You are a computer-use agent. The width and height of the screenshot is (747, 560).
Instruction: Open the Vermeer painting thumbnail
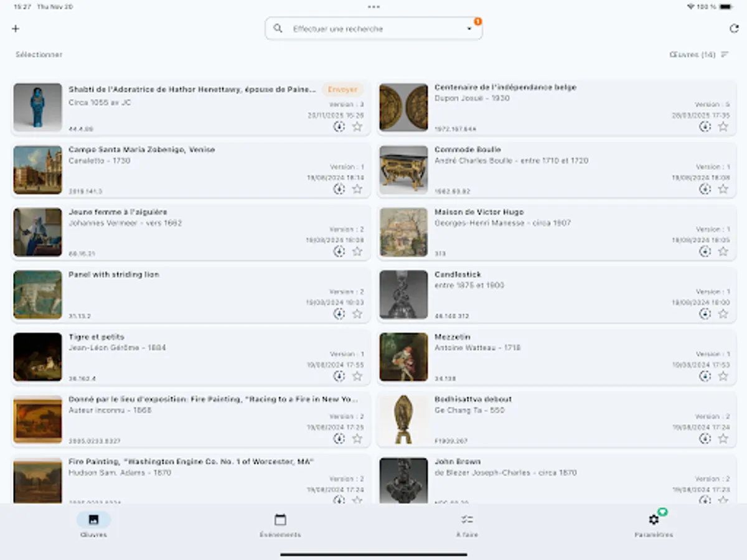click(37, 232)
